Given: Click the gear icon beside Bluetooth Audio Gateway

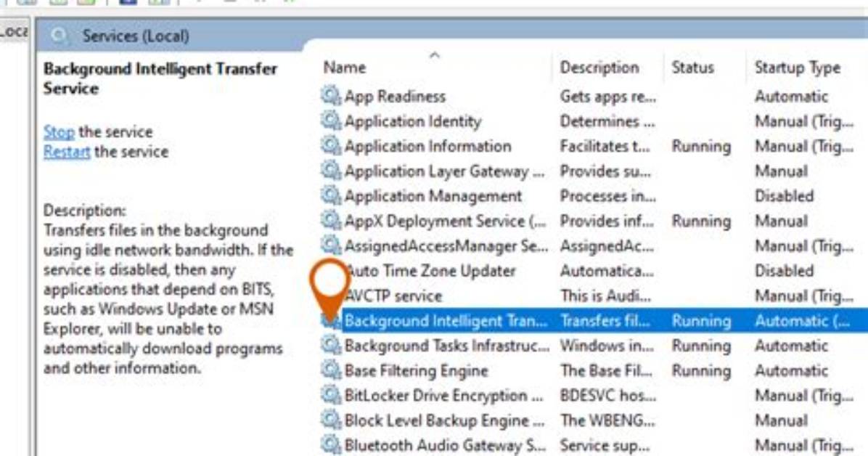Looking at the screenshot, I should pyautogui.click(x=331, y=445).
